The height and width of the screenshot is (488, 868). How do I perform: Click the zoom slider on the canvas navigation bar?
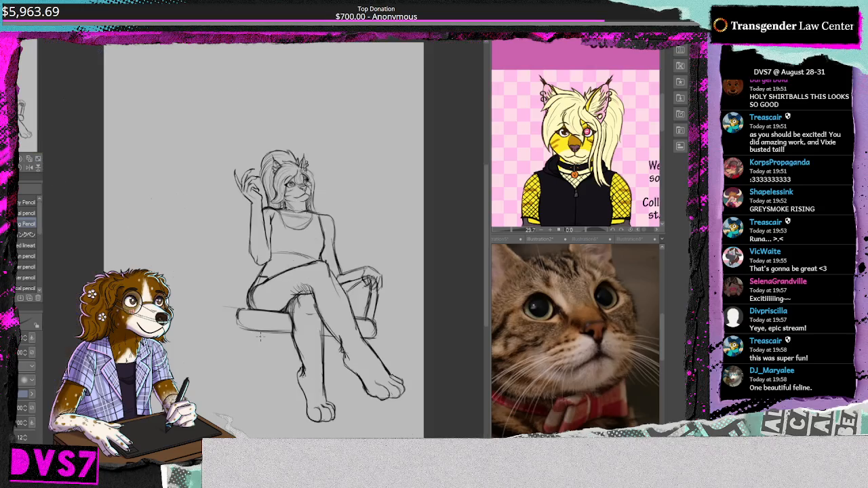511,230
